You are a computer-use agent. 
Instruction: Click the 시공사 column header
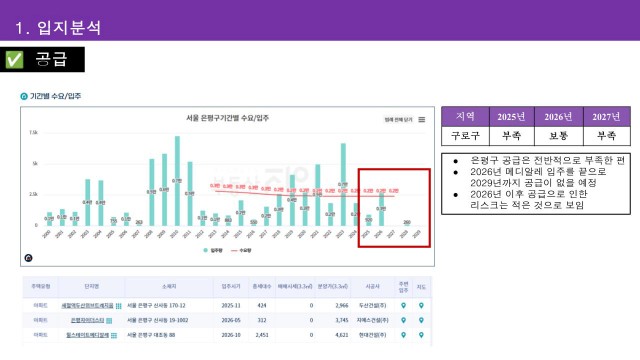coord(372,287)
